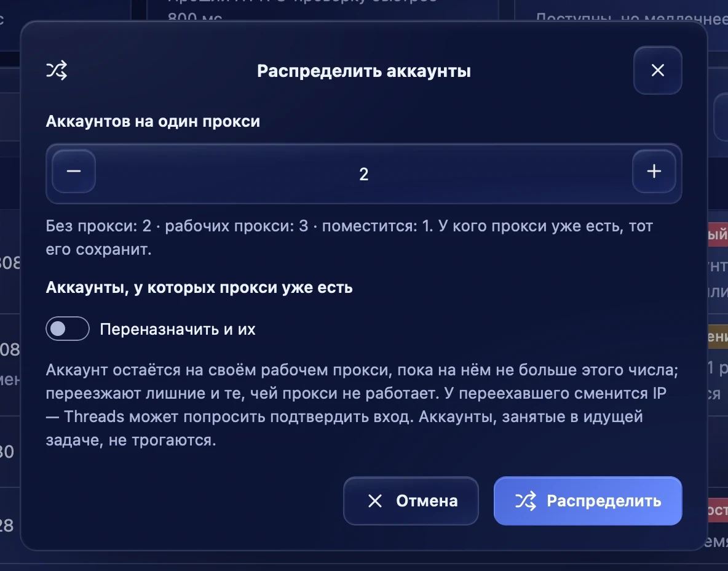Click the accounts-per-proxy value field showing 2
Screen dimensions: 728x571
tap(364, 174)
